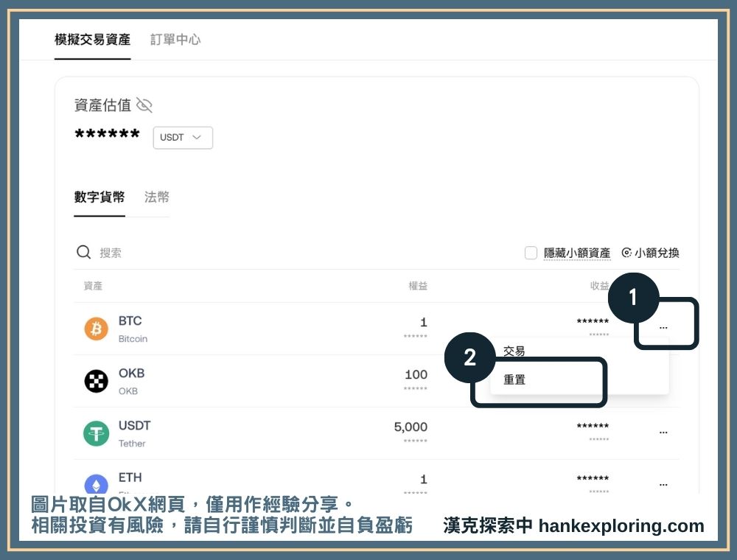Screen dimensions: 737x560
Task: Click the 資產估值 heading
Action: [102, 105]
